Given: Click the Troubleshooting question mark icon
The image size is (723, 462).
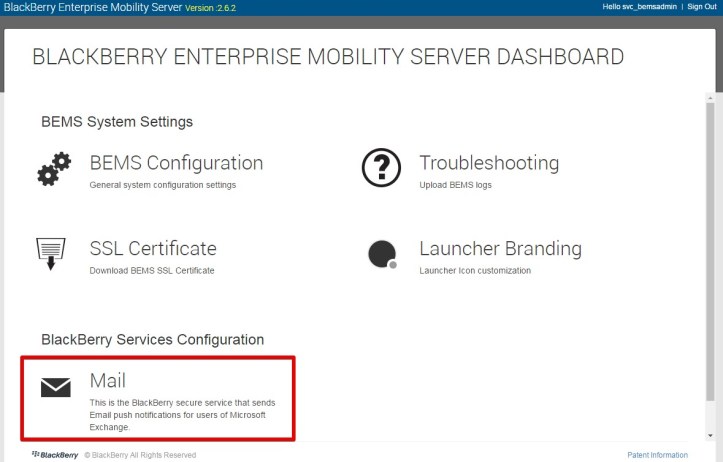Looking at the screenshot, I should pos(381,170).
